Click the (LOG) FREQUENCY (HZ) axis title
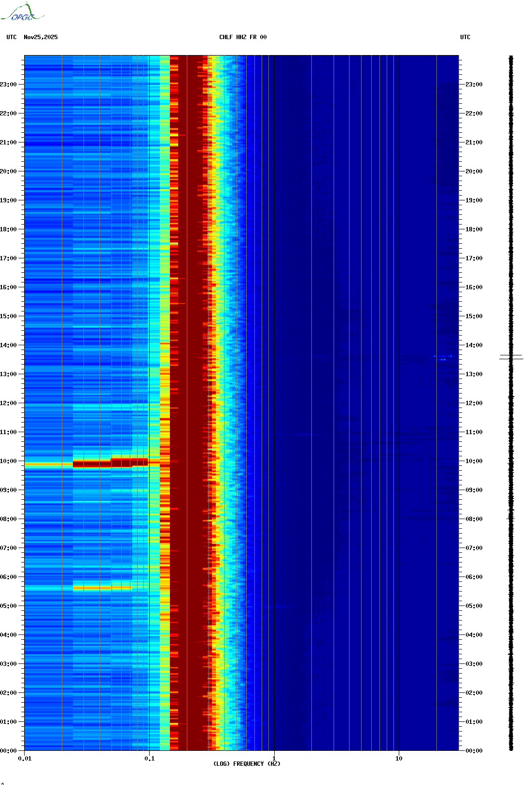 pyautogui.click(x=247, y=764)
